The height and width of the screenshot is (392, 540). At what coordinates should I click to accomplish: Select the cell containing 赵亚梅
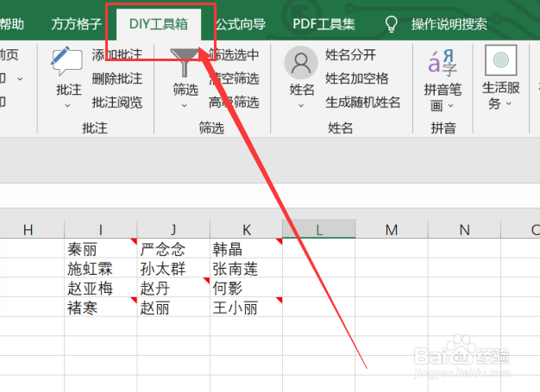(101, 288)
